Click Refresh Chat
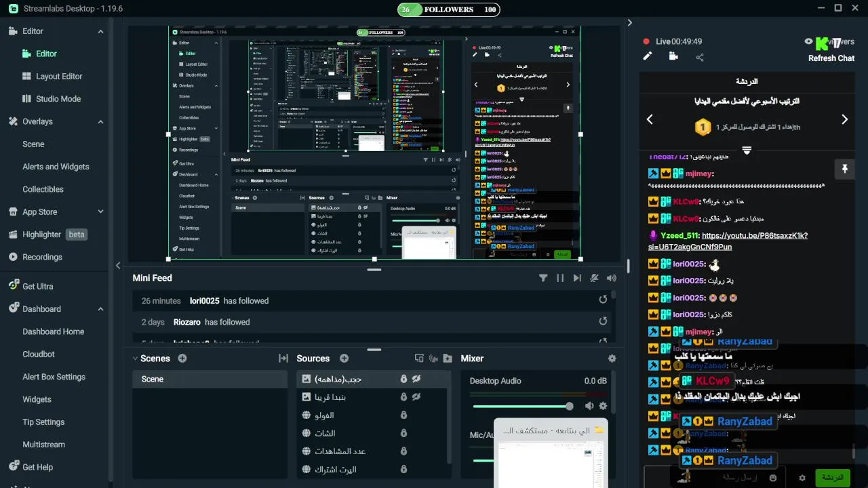This screenshot has width=868, height=488. coord(831,58)
